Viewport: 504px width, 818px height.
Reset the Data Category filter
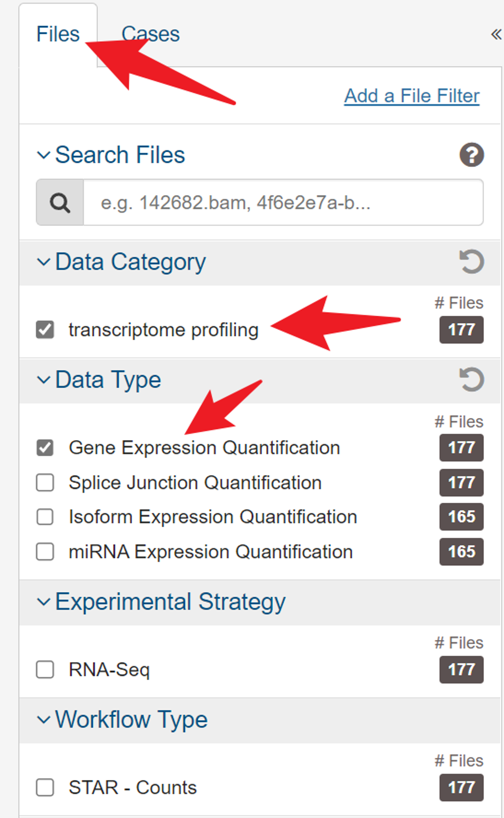click(472, 261)
